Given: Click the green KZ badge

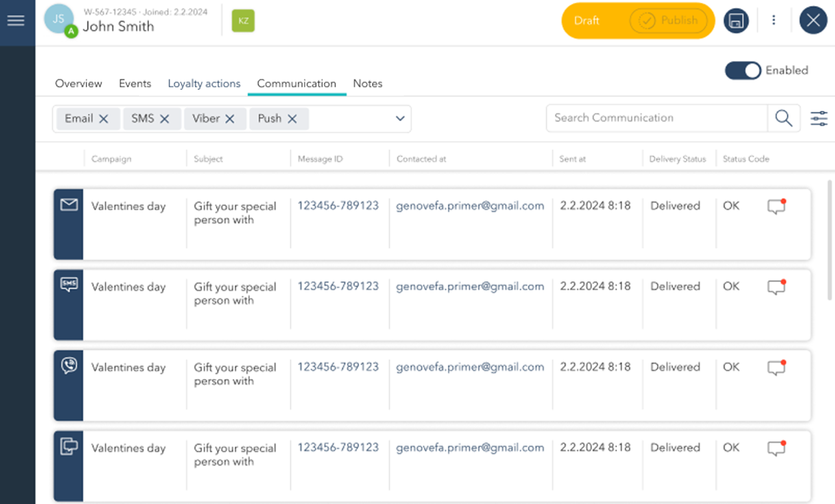Looking at the screenshot, I should point(244,21).
